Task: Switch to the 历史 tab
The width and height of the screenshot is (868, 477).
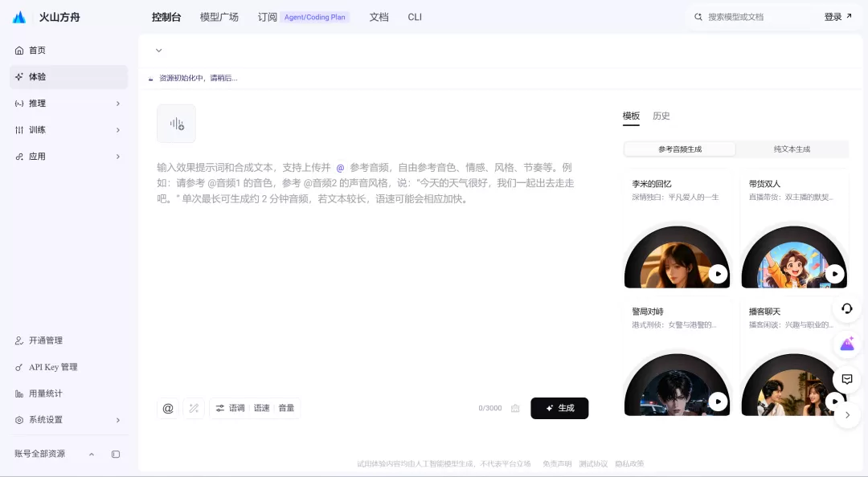Action: click(661, 116)
